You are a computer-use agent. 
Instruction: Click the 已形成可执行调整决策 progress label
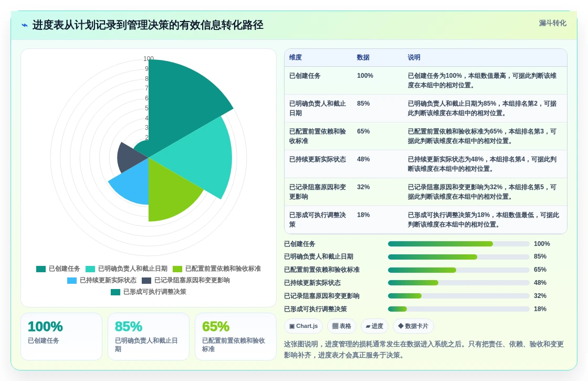click(316, 309)
